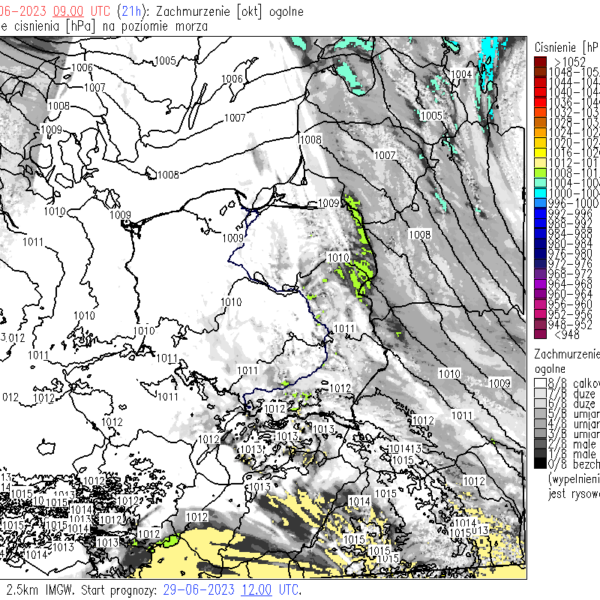Select the 1008-1012 green pressure swatch
Viewport: 600px width, 600px height.
point(540,173)
